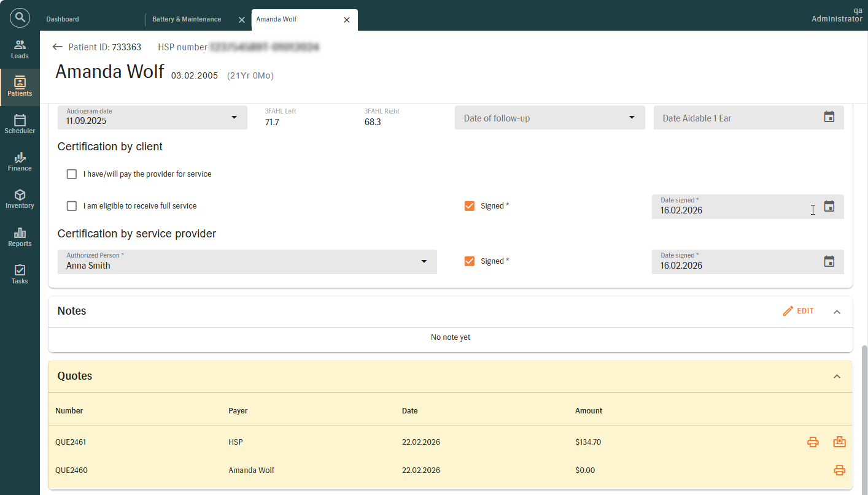868x495 pixels.
Task: Click the payment icon for quote QUE2461
Action: tap(839, 442)
